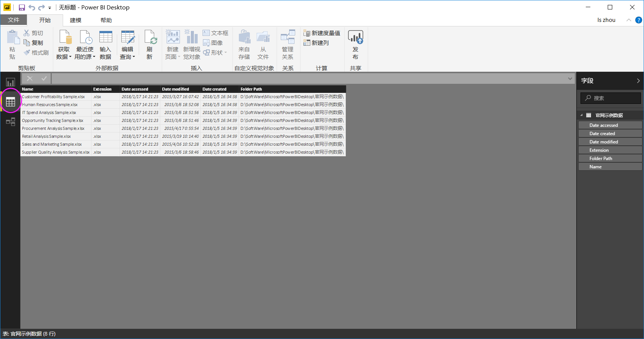Select the Folder Path field
This screenshot has width=644, height=339.
pos(610,159)
